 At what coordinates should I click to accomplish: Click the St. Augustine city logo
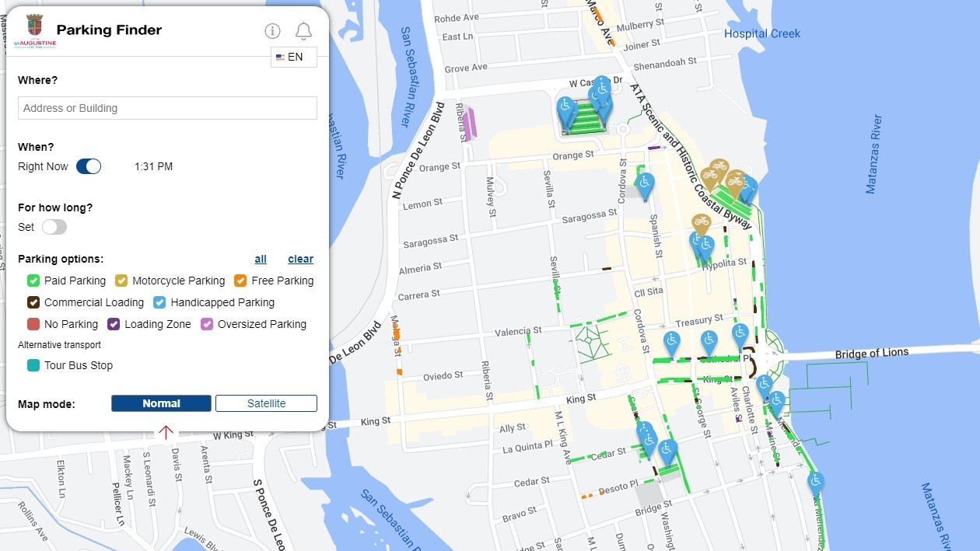34,31
